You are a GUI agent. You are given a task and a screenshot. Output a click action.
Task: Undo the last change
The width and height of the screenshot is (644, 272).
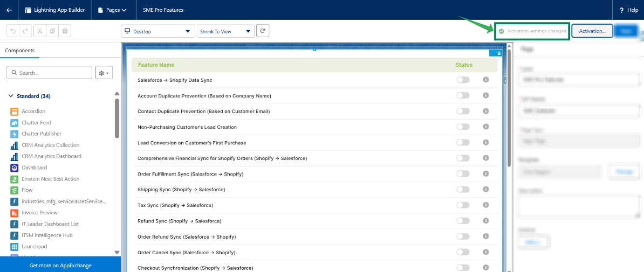(x=13, y=31)
